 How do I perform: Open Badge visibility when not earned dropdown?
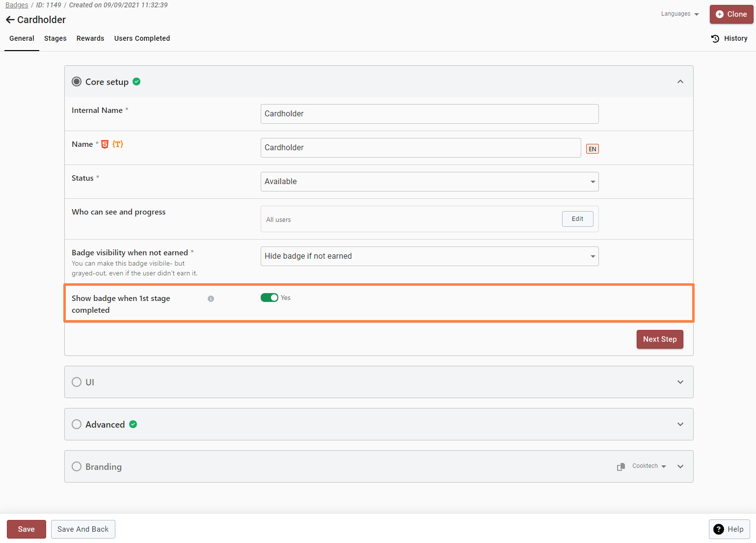tap(429, 256)
